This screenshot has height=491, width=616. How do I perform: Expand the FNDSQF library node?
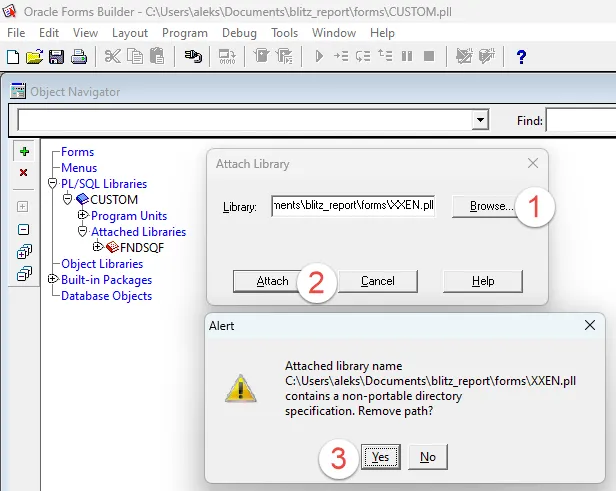pyautogui.click(x=97, y=247)
